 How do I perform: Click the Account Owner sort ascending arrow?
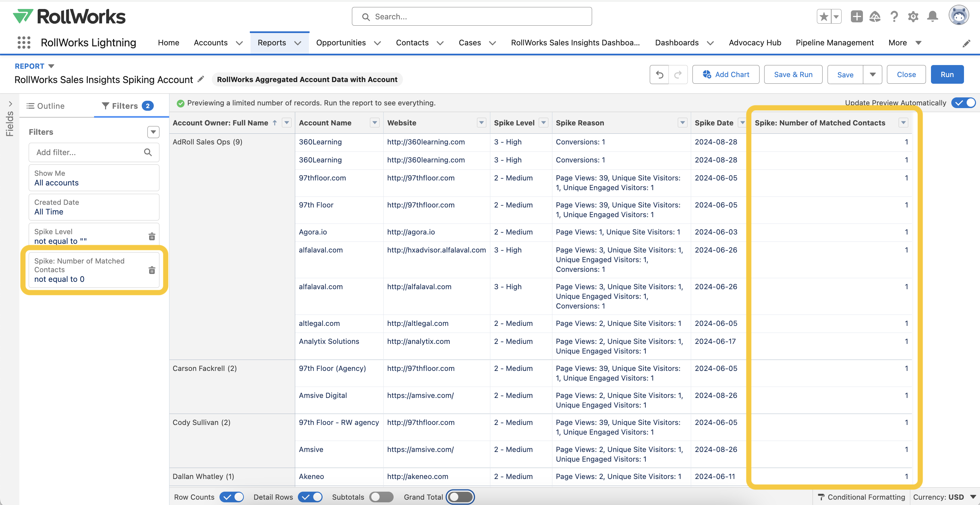click(x=275, y=122)
